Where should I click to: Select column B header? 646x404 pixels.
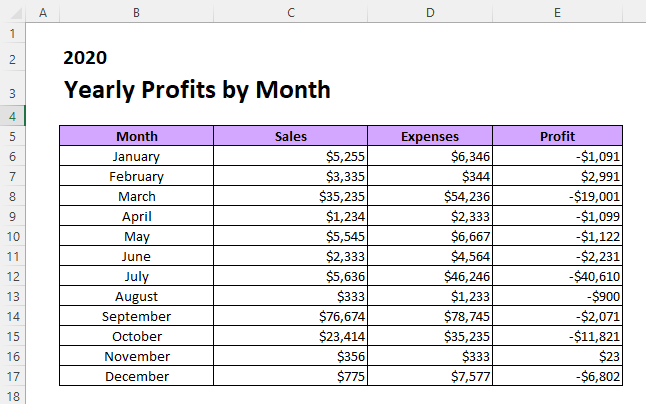tap(136, 13)
